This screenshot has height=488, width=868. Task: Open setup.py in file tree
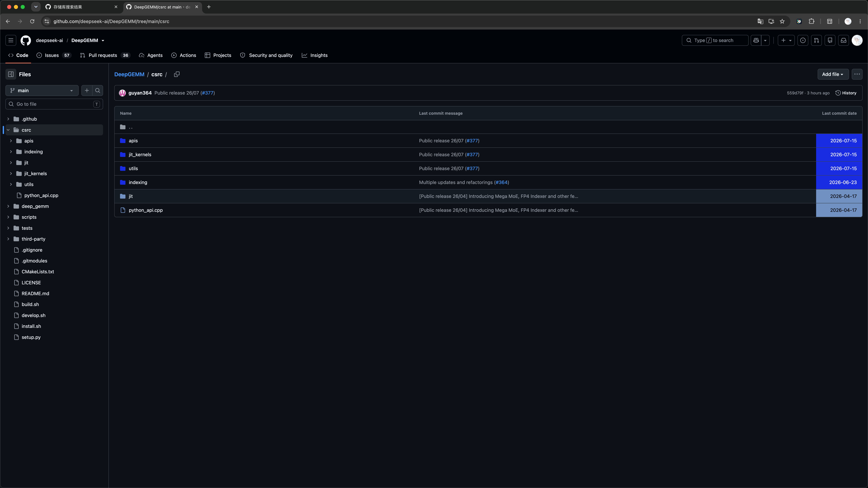click(31, 337)
